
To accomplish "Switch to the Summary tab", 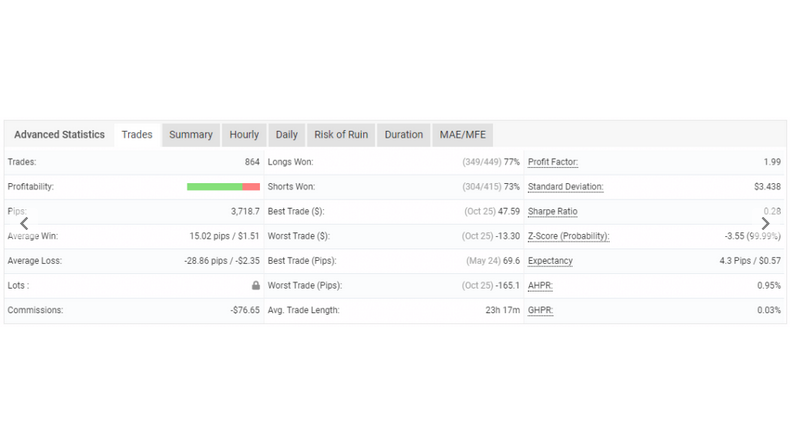I will 191,135.
